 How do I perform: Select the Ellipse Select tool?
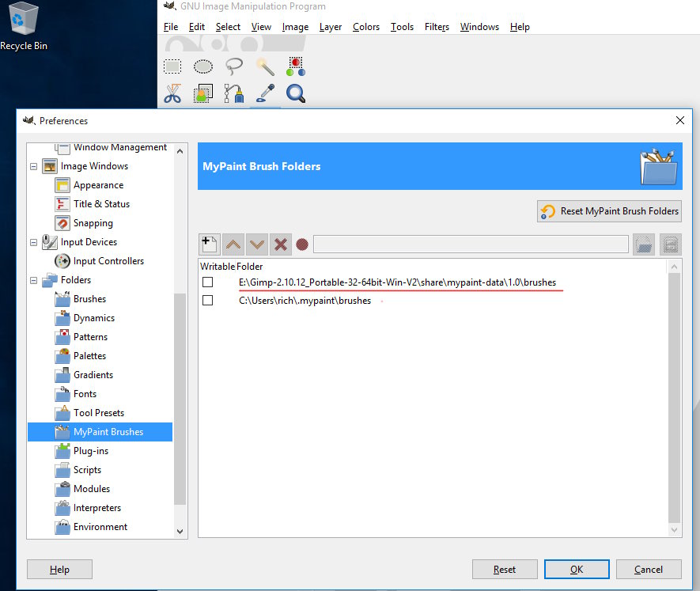click(203, 66)
